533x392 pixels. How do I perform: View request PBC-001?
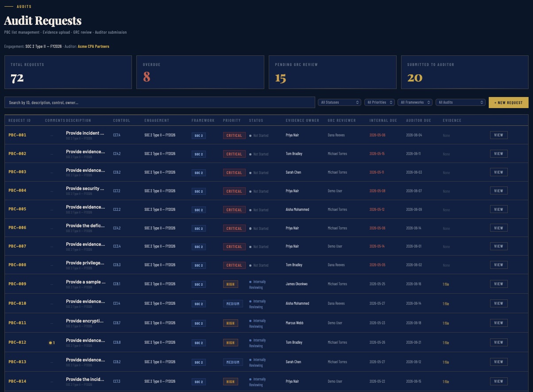pos(498,135)
